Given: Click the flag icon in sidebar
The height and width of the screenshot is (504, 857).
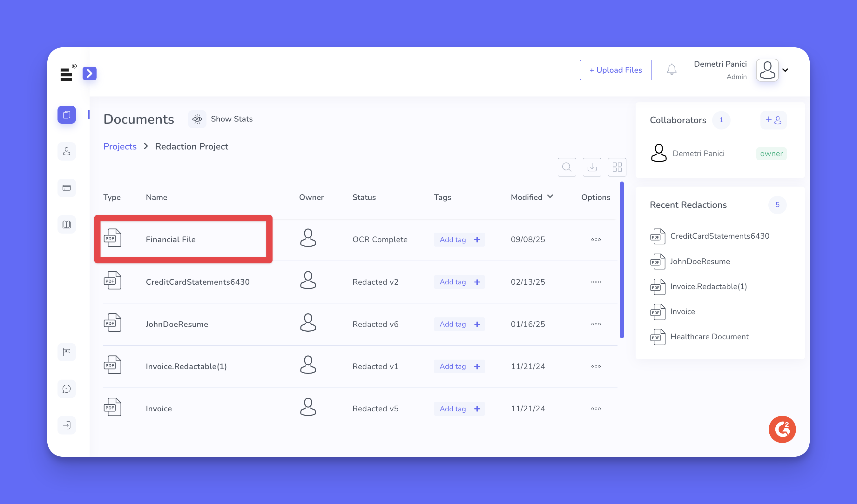Looking at the screenshot, I should (67, 352).
